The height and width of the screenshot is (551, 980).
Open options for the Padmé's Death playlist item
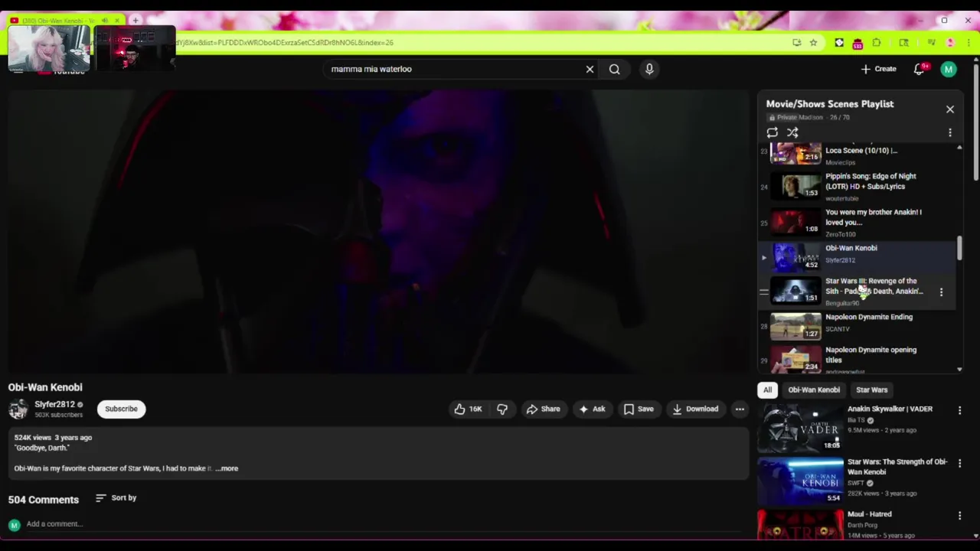pyautogui.click(x=941, y=292)
